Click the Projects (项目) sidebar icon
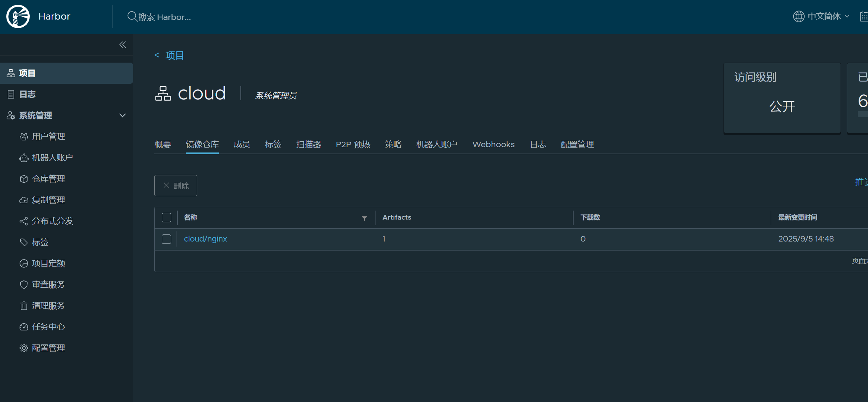This screenshot has height=402, width=868. 11,73
